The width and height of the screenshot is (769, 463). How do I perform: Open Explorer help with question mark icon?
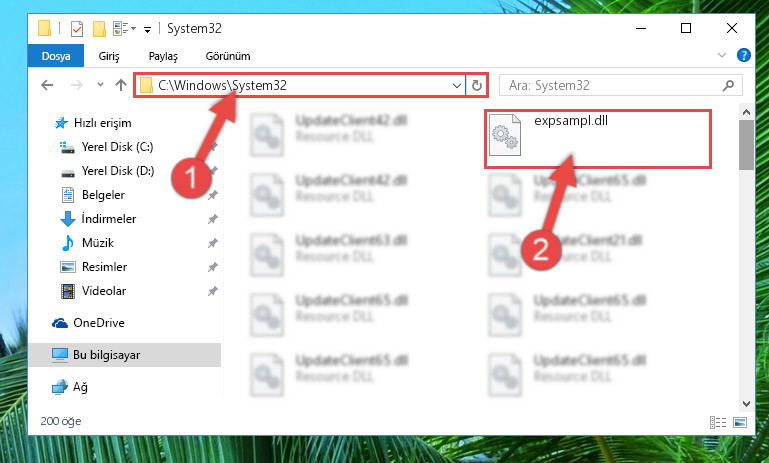pos(743,55)
